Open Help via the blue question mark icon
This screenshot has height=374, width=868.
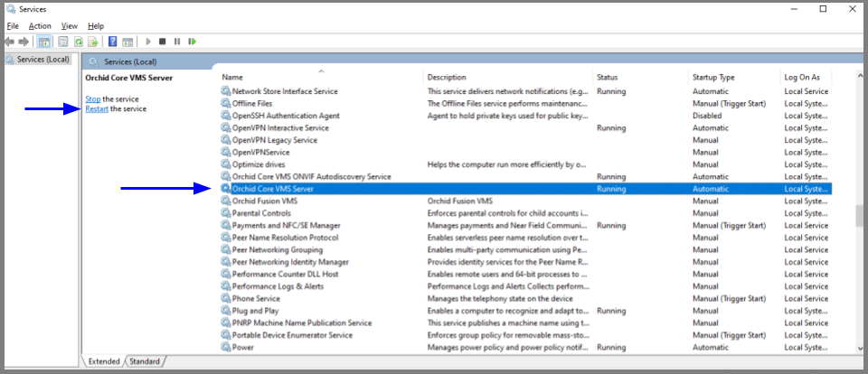click(112, 42)
